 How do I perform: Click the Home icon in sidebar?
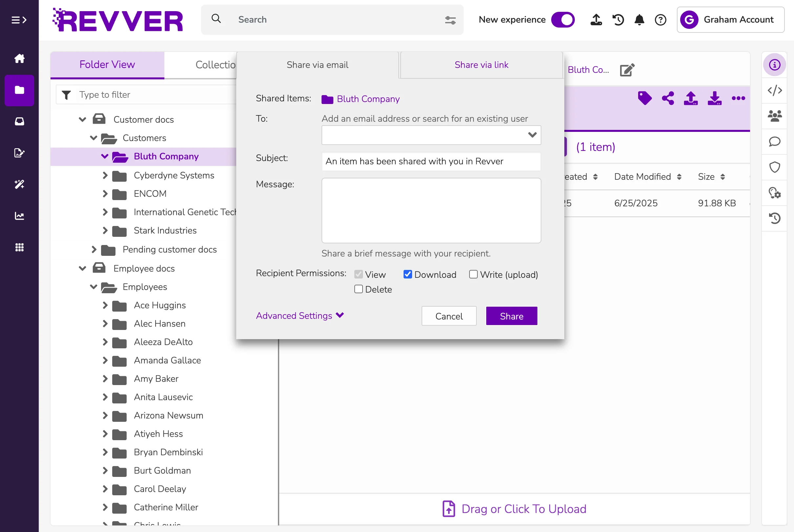click(19, 58)
